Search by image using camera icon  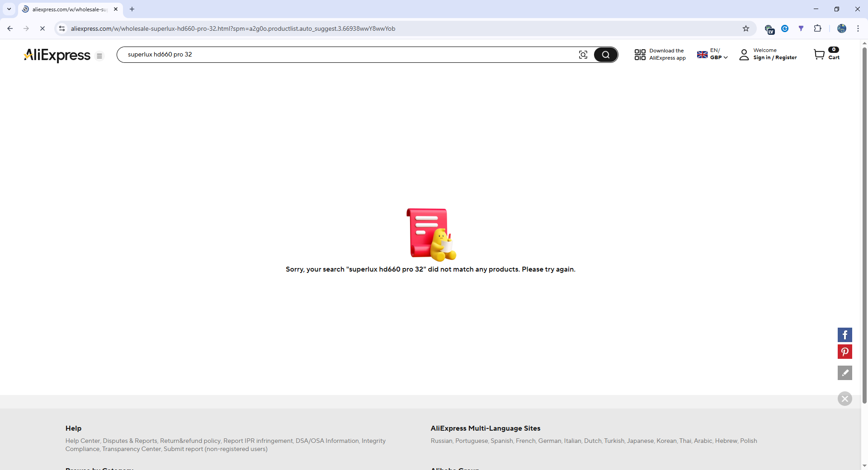click(x=583, y=55)
